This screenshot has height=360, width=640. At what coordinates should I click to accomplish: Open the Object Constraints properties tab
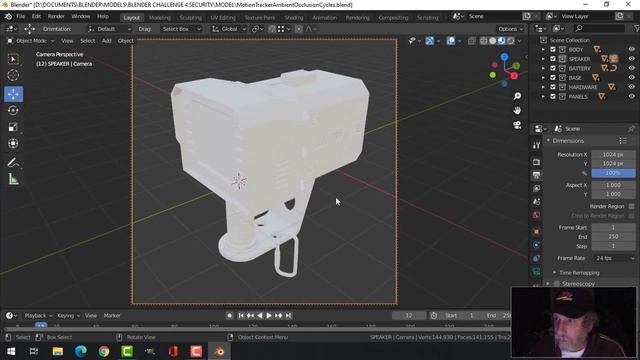tap(536, 258)
